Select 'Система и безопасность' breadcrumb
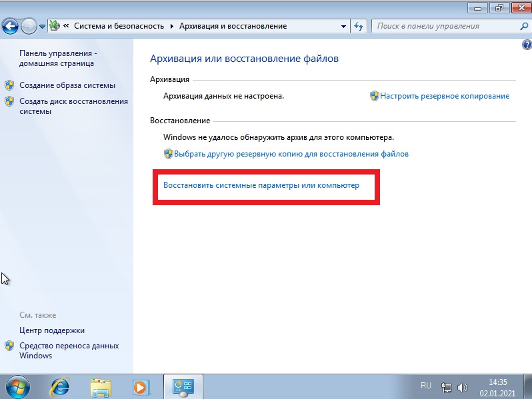The image size is (532, 399). pyautogui.click(x=119, y=26)
